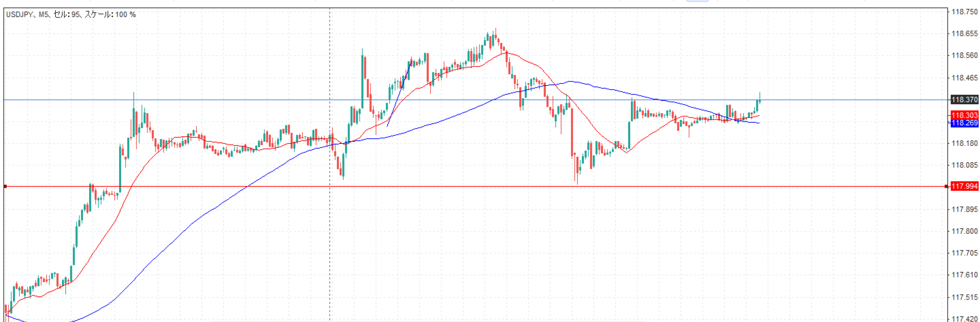This screenshot has width=980, height=322.
Task: Select the red 117.994 line price tag
Action: [964, 186]
